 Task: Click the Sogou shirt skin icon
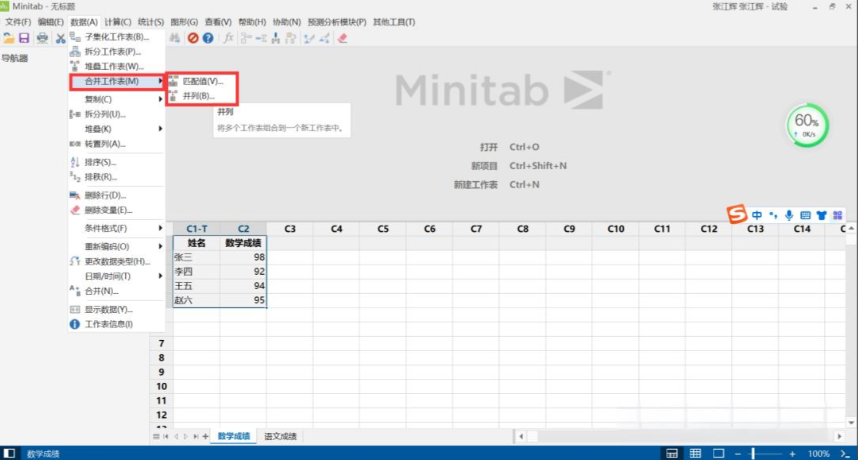click(821, 216)
